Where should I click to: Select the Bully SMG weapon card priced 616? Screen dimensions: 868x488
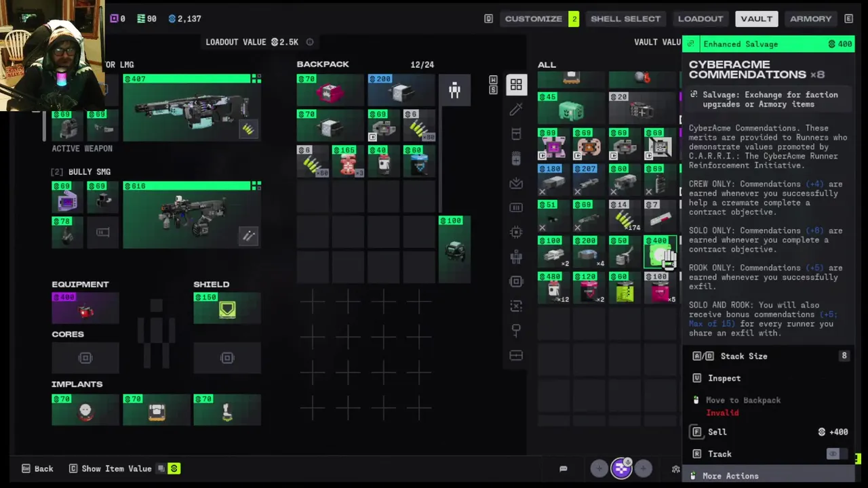click(192, 214)
